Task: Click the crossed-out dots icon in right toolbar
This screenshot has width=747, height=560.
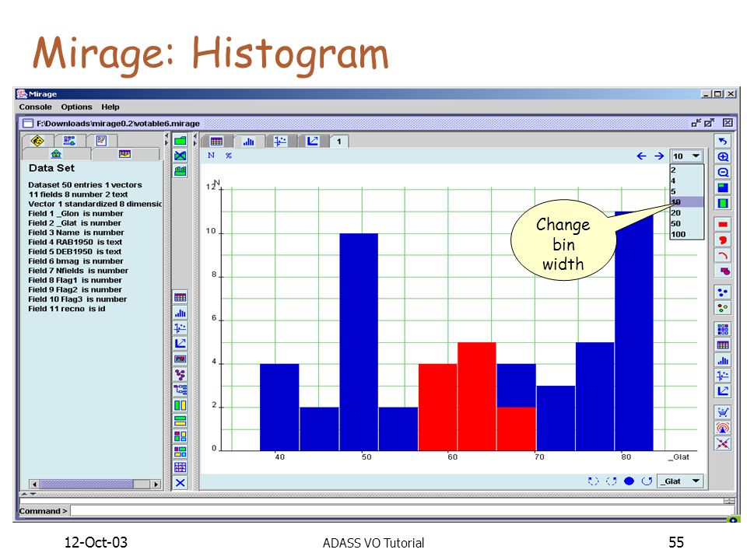Action: tap(723, 443)
